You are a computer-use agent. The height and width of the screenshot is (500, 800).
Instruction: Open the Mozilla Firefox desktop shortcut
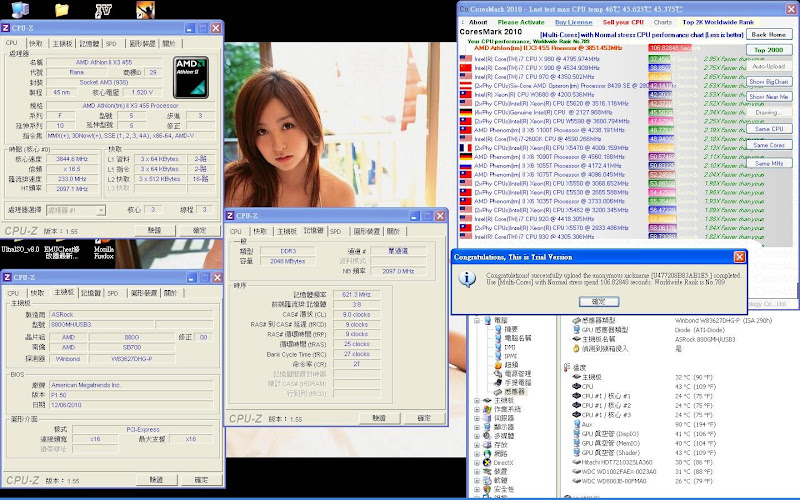click(x=104, y=249)
